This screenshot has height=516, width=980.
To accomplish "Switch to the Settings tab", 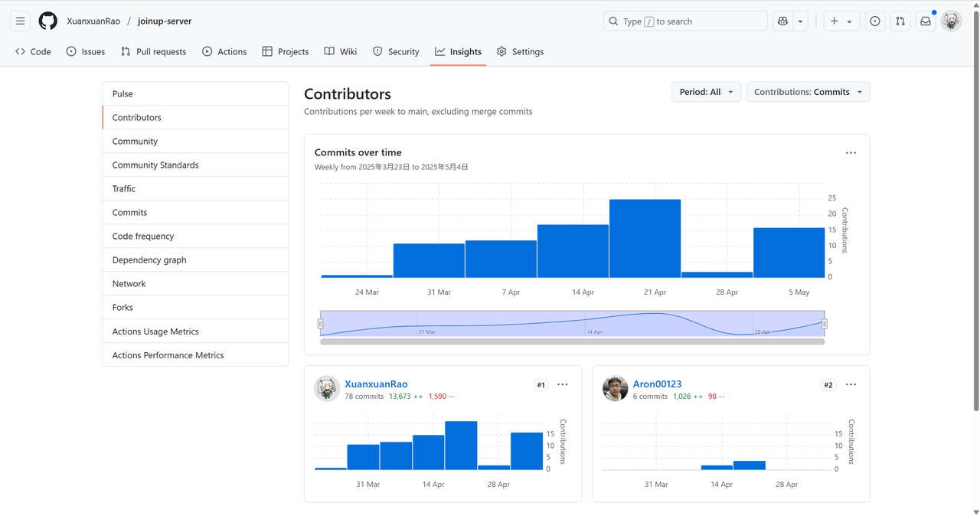I will pos(520,51).
